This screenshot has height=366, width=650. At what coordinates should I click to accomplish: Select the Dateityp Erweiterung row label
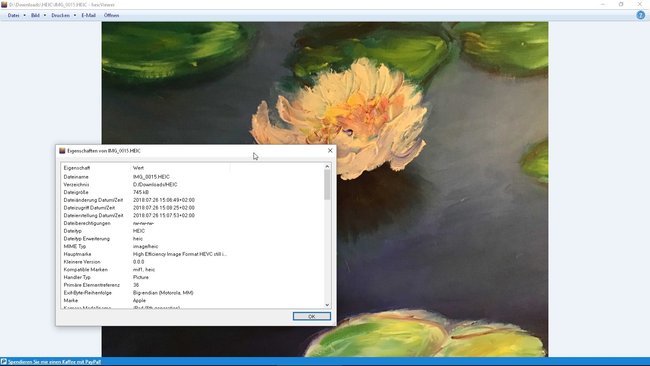[x=87, y=239]
